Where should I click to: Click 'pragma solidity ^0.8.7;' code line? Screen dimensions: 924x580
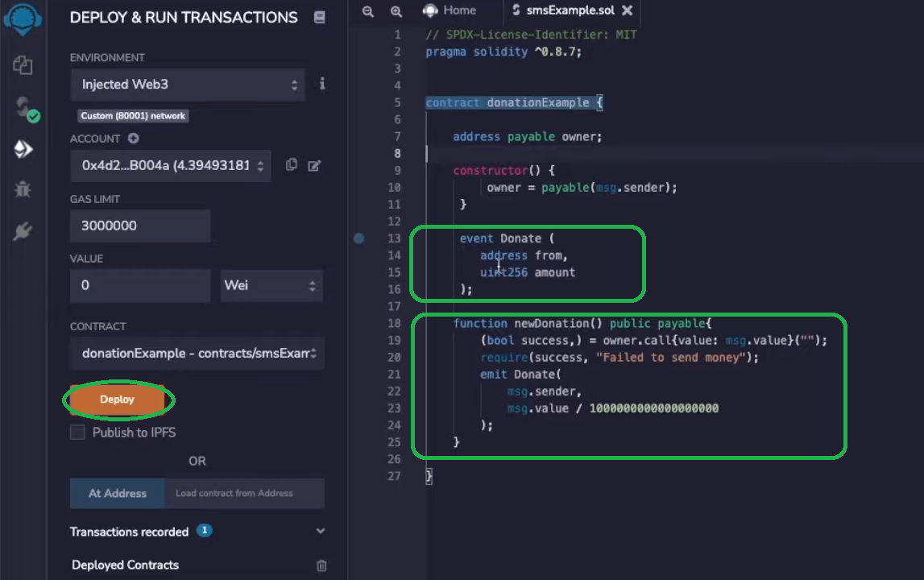(x=503, y=52)
